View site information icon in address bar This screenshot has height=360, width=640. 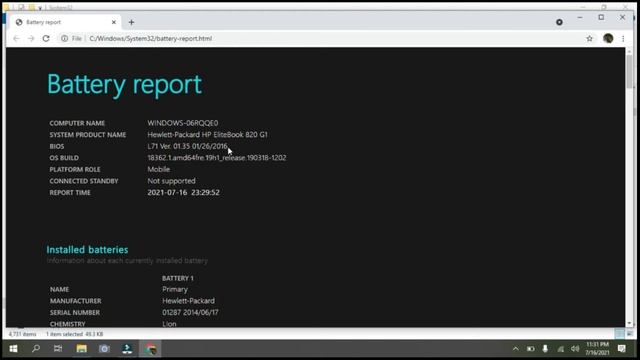[64, 38]
